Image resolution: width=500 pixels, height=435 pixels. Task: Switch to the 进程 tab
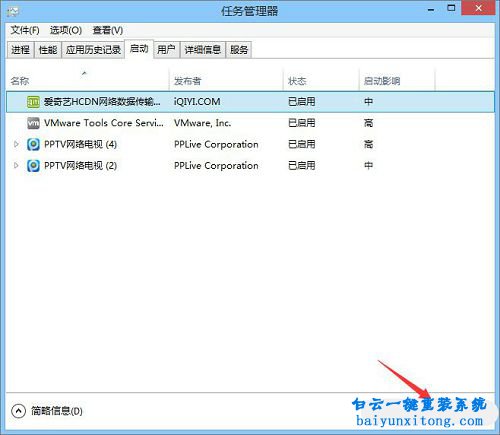21,50
